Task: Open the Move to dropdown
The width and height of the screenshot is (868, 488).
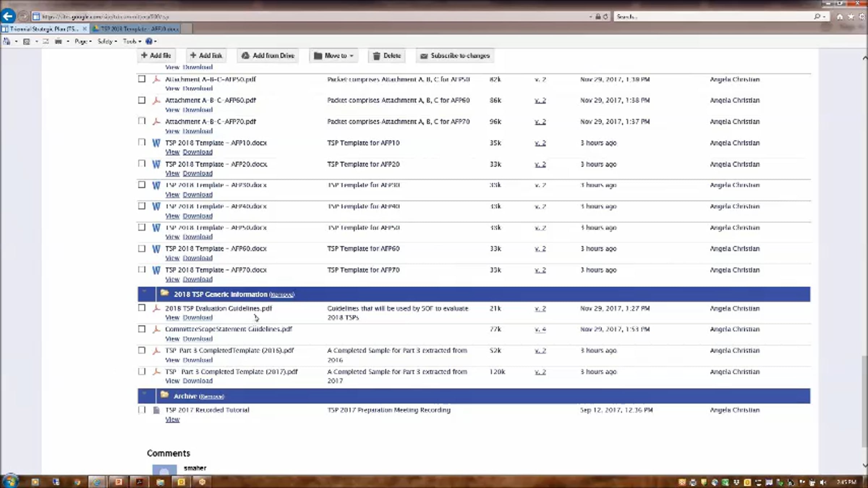Action: [x=333, y=56]
